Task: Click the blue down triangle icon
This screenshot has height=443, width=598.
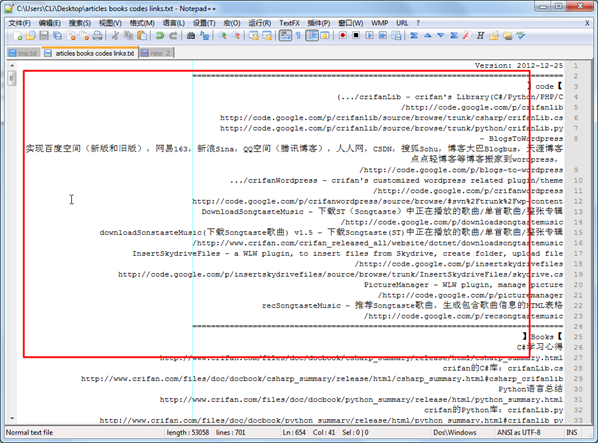Action: (x=441, y=36)
